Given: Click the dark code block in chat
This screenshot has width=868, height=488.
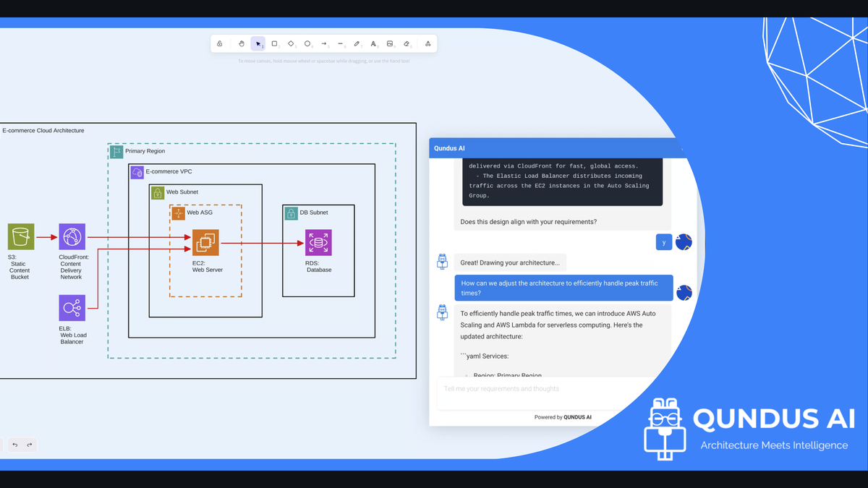Looking at the screenshot, I should (562, 182).
